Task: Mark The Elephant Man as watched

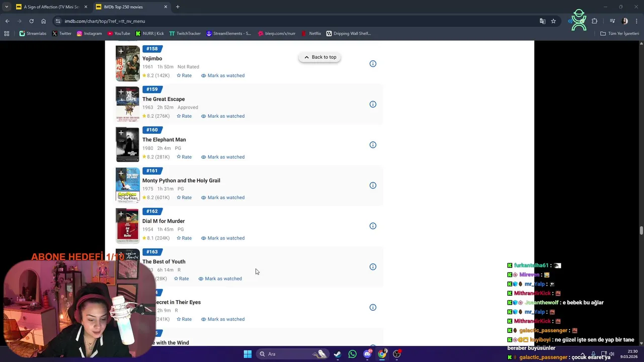Action: pos(223,157)
